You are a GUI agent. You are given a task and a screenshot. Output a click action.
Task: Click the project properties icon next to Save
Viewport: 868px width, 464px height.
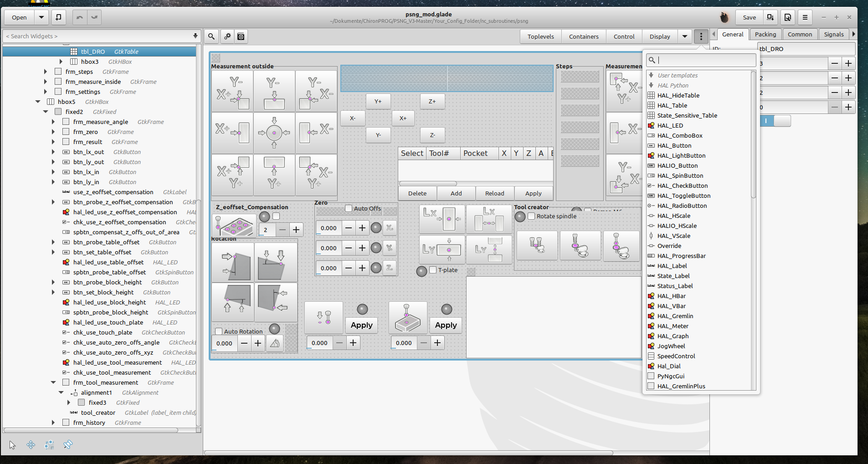(770, 17)
